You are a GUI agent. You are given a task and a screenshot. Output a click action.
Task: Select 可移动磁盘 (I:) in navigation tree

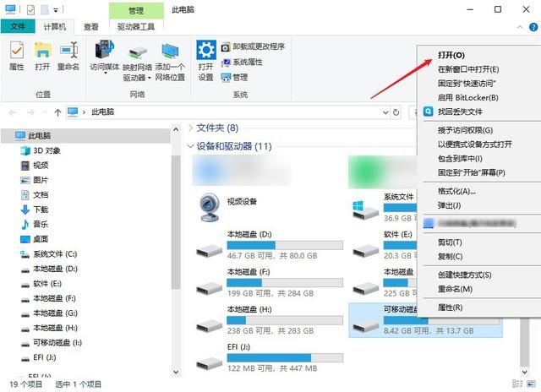[x=52, y=343]
